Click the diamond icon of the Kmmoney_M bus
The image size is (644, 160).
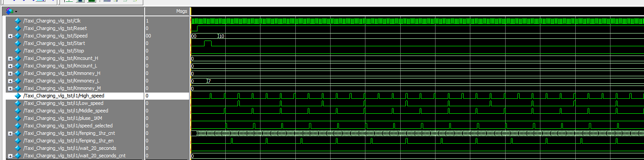tap(18, 88)
